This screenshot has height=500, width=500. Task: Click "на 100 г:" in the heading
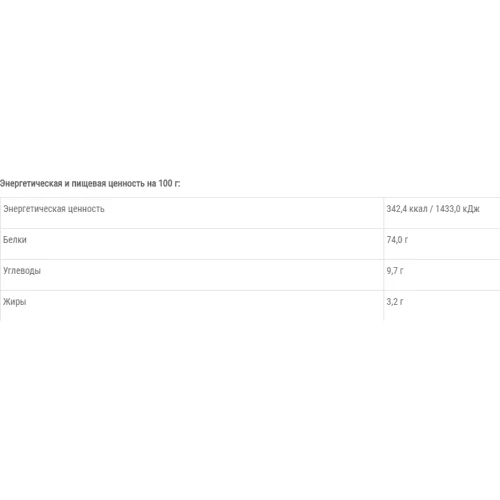pyautogui.click(x=163, y=183)
